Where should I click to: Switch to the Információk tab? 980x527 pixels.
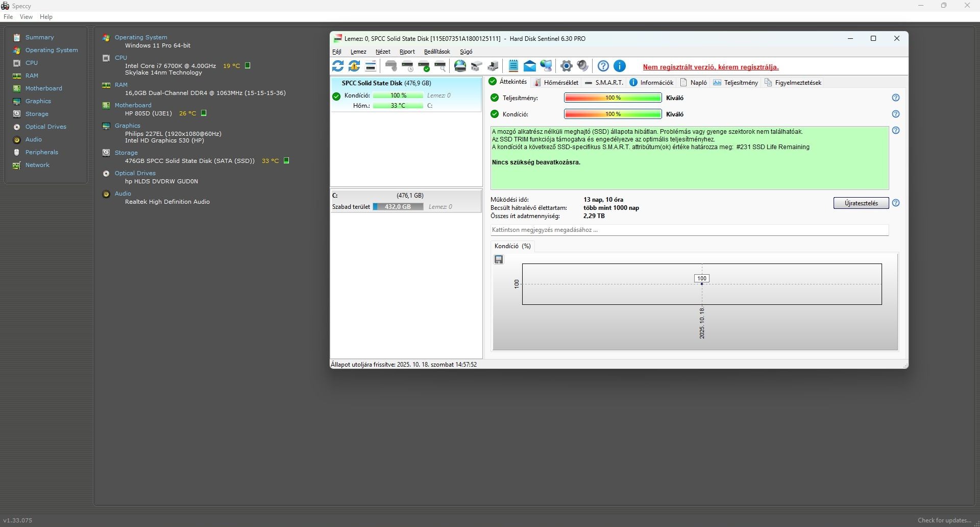tap(651, 82)
